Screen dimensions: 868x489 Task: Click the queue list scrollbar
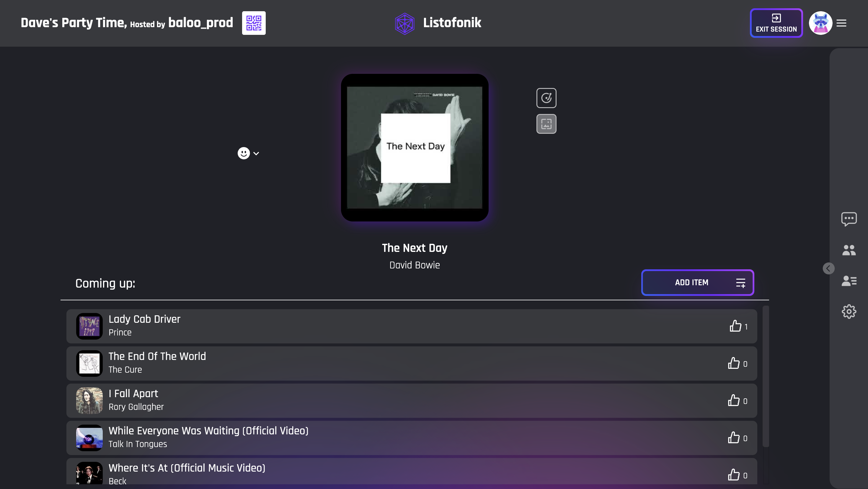pos(766,376)
